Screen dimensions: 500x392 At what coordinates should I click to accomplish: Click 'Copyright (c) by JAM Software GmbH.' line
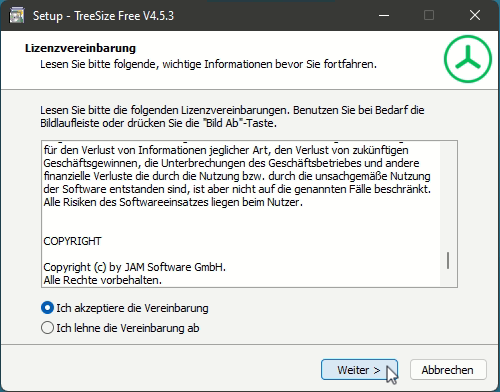[x=135, y=267]
